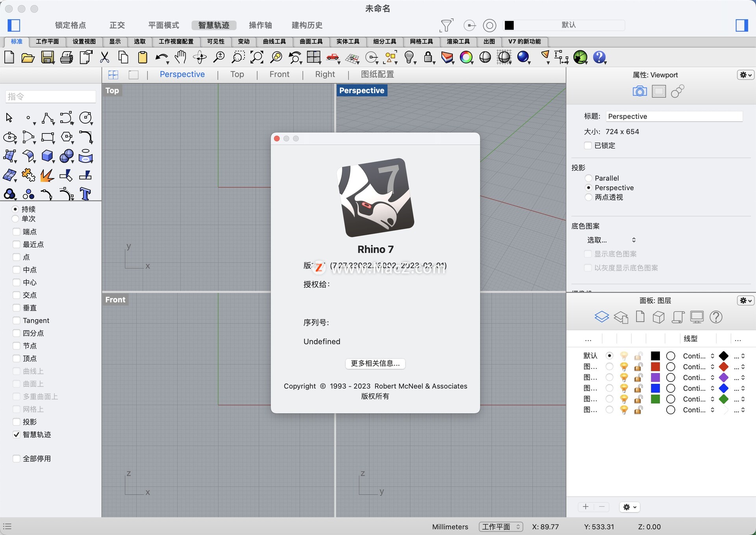Click the 指令 command input field
The image size is (756, 535).
tap(50, 96)
